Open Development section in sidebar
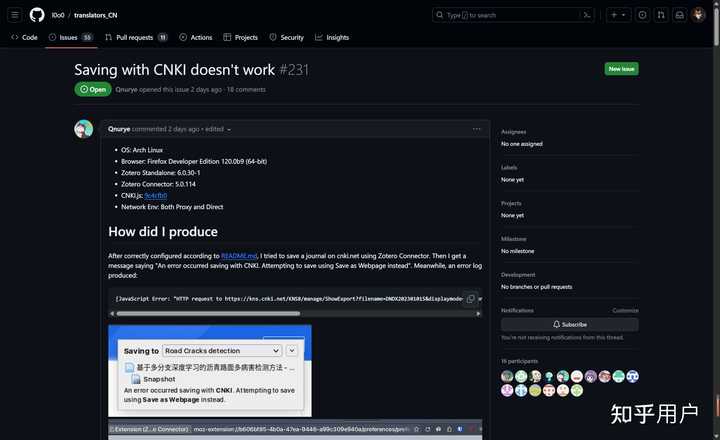Image resolution: width=720 pixels, height=440 pixels. coord(518,275)
